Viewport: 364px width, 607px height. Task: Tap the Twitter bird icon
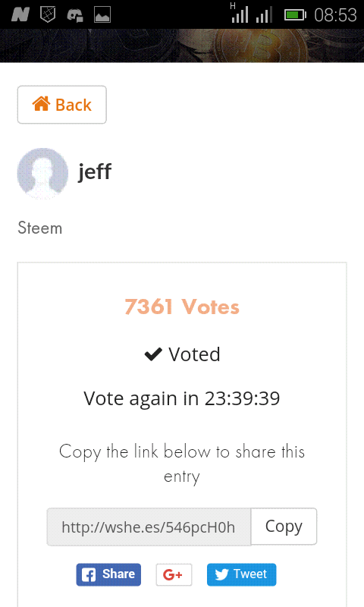(x=221, y=574)
